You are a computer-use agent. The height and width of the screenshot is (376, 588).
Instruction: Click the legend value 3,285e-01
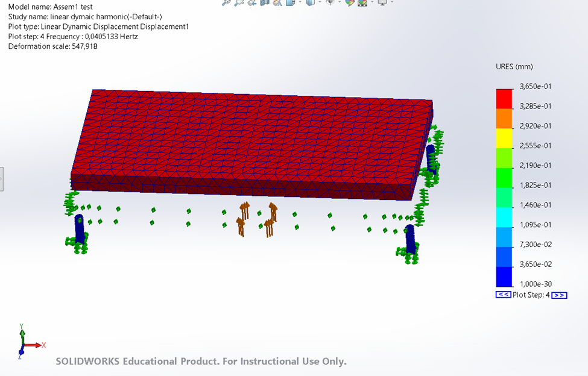[536, 106]
